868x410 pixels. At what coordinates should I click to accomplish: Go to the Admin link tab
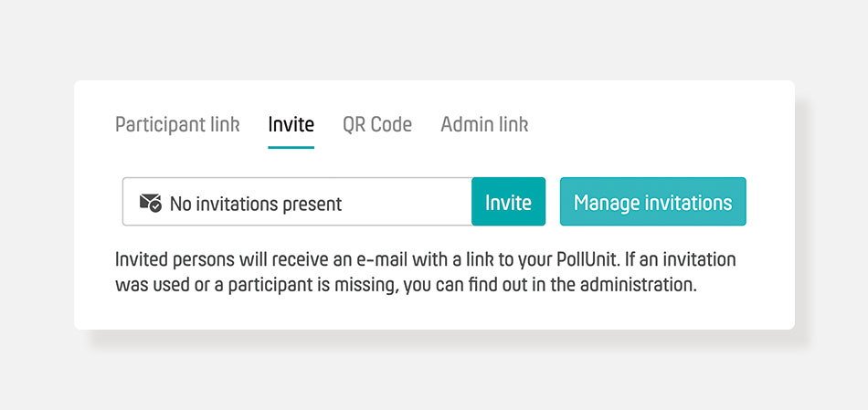pos(484,124)
